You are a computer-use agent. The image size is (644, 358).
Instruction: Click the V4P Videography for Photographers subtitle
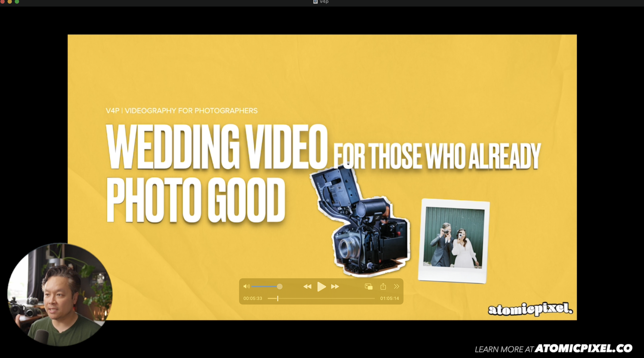point(182,110)
